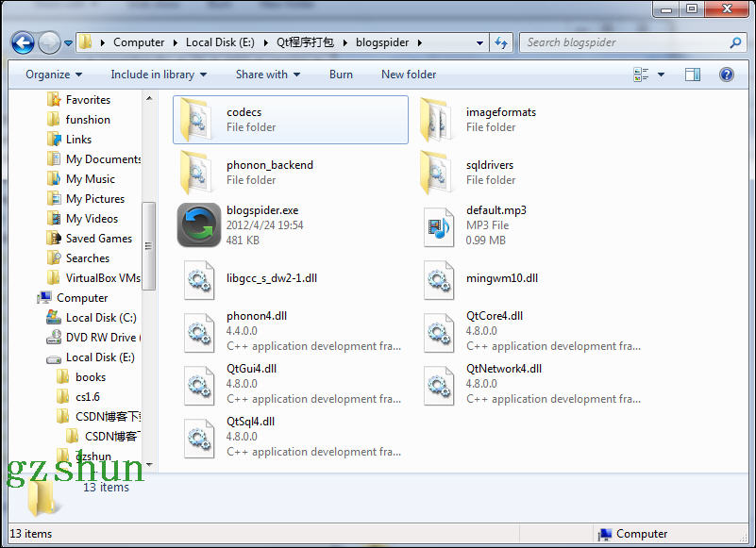Open the Share with dropdown
Image resolution: width=756 pixels, height=548 pixels.
click(x=268, y=75)
